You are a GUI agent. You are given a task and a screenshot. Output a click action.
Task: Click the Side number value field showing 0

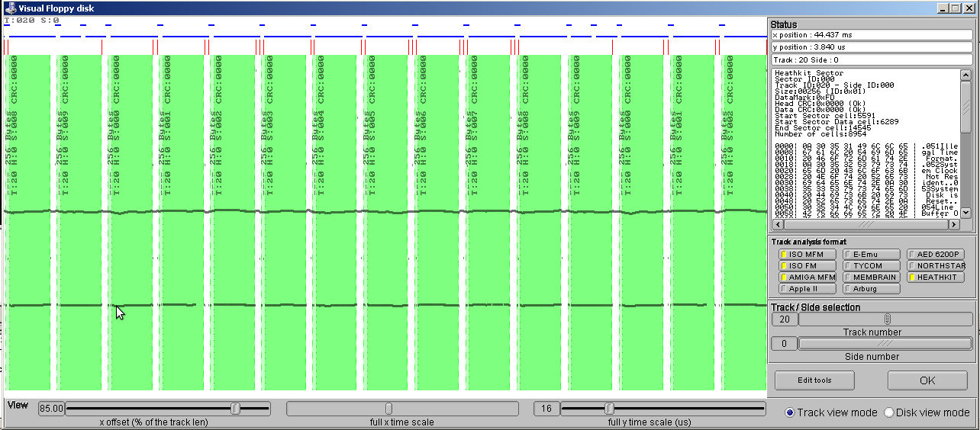[x=784, y=344]
